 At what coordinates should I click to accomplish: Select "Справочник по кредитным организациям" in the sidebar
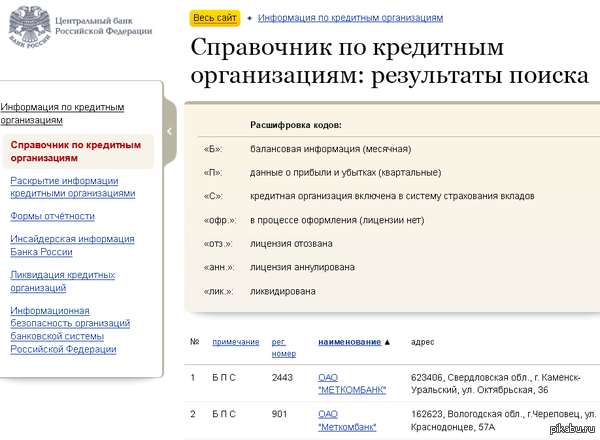(x=75, y=151)
